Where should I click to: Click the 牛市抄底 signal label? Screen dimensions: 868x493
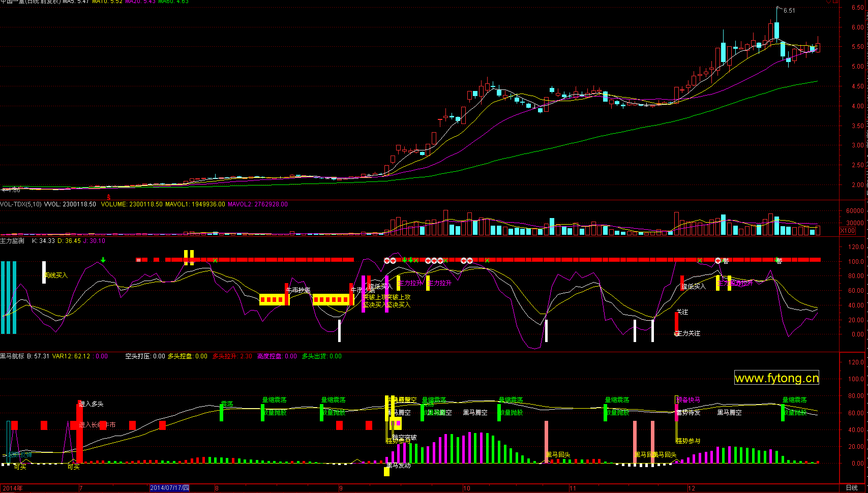pos(298,290)
